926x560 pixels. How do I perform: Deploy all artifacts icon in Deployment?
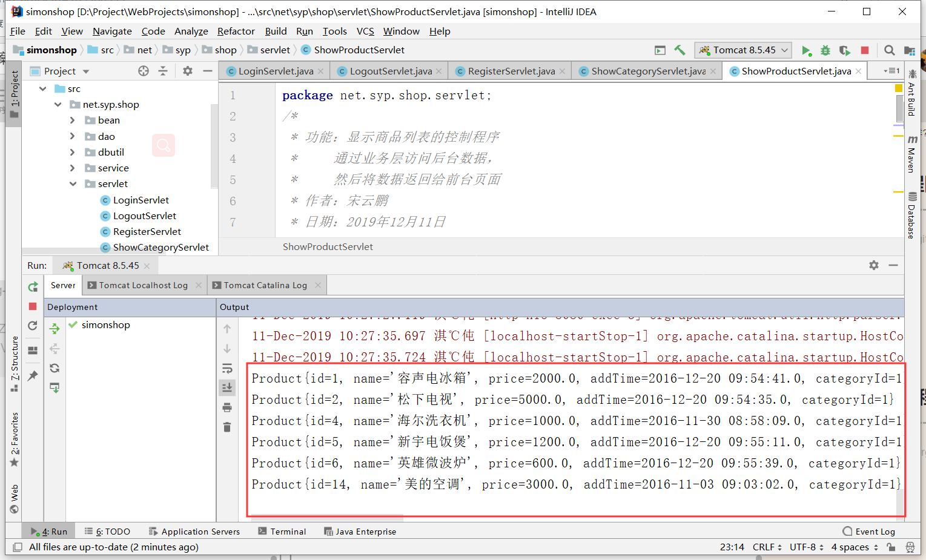click(x=55, y=329)
